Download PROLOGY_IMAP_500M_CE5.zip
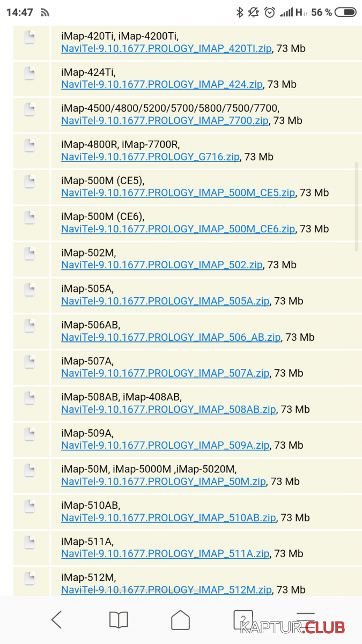 click(x=178, y=193)
